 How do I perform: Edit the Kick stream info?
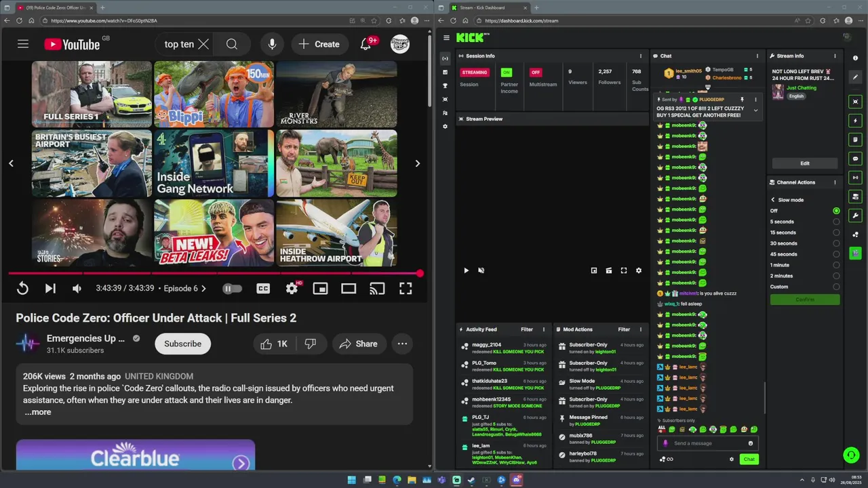(x=805, y=163)
